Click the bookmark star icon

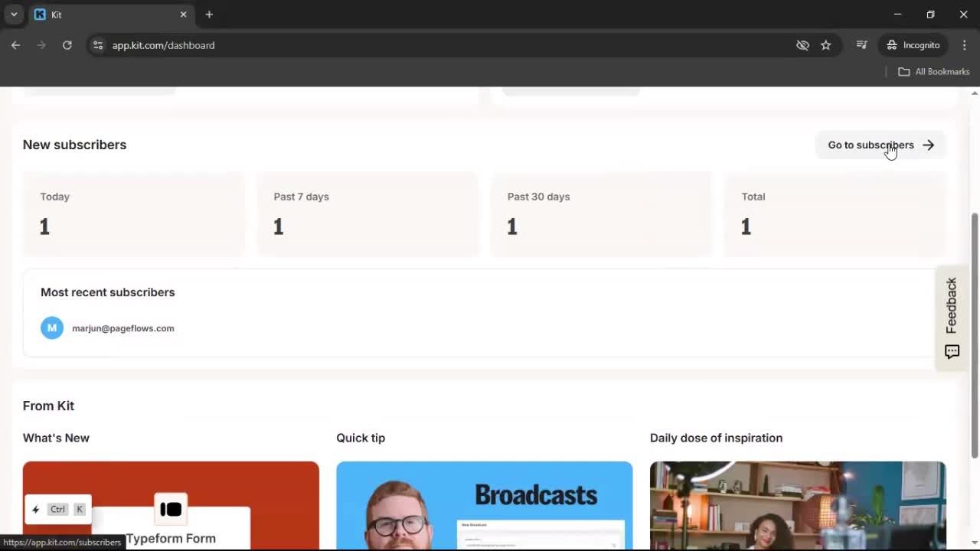[826, 45]
